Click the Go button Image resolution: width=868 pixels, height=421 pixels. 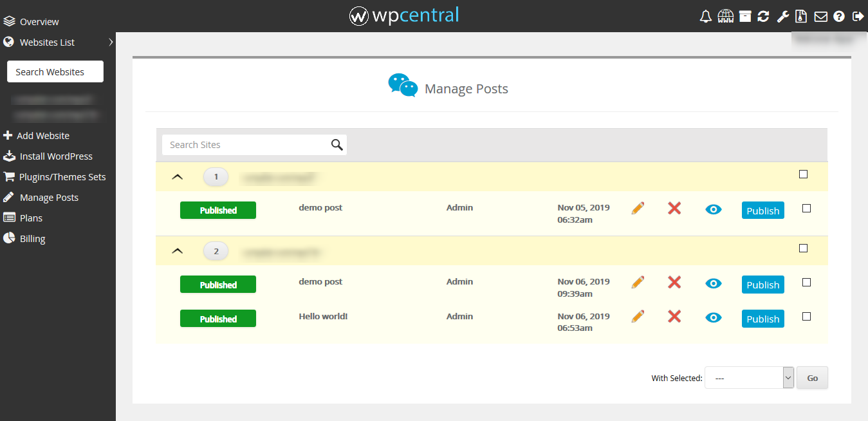(x=812, y=378)
